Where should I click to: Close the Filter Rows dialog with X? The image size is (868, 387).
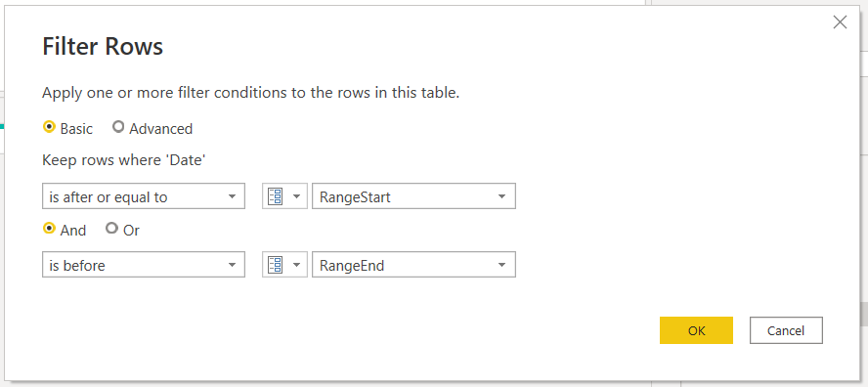[840, 22]
